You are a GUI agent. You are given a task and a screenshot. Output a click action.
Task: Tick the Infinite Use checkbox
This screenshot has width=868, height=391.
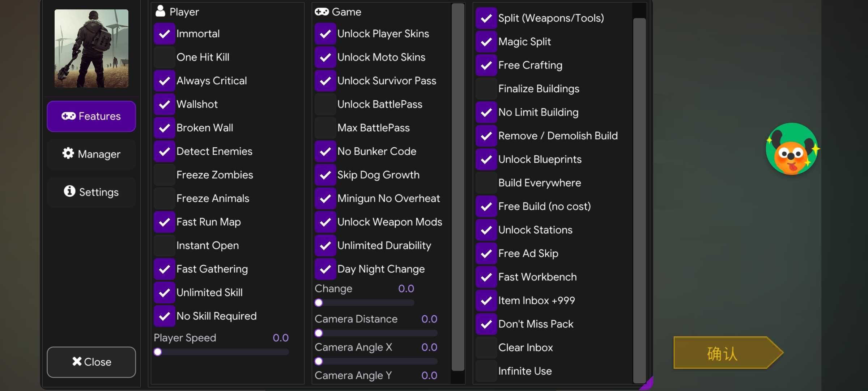pyautogui.click(x=486, y=371)
